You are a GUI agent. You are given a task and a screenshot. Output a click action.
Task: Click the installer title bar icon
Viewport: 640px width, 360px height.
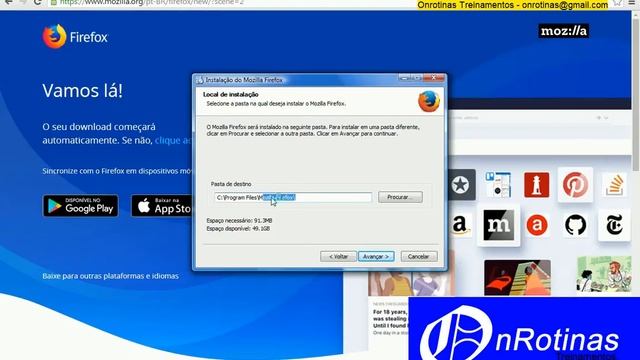pyautogui.click(x=200, y=80)
